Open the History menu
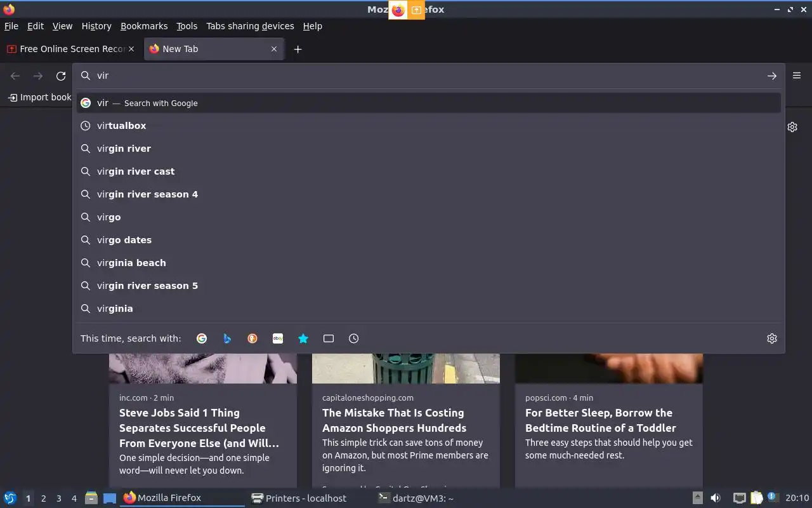 (96, 26)
